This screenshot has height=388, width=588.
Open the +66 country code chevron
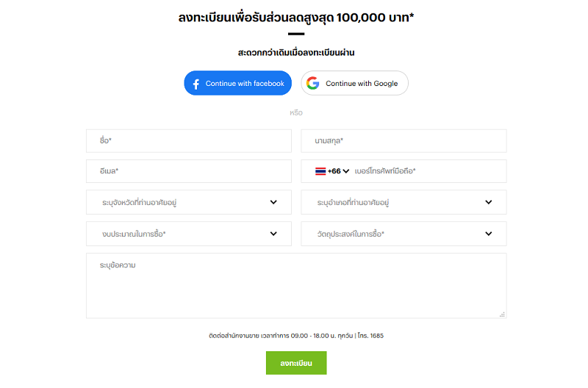click(346, 171)
